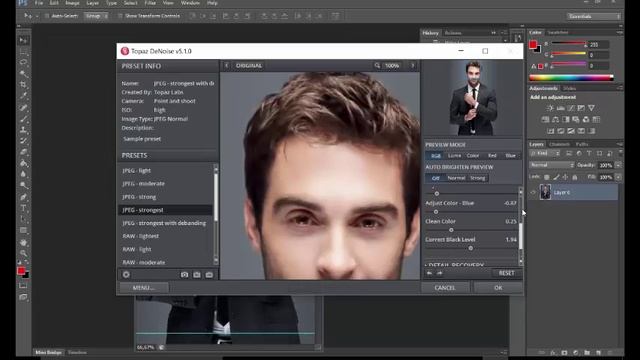This screenshot has width=640, height=360.
Task: Select the Blur tool
Action: [23, 174]
